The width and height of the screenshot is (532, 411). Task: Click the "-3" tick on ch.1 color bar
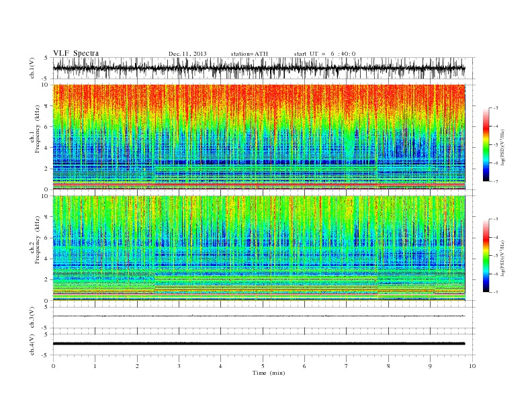coord(495,108)
